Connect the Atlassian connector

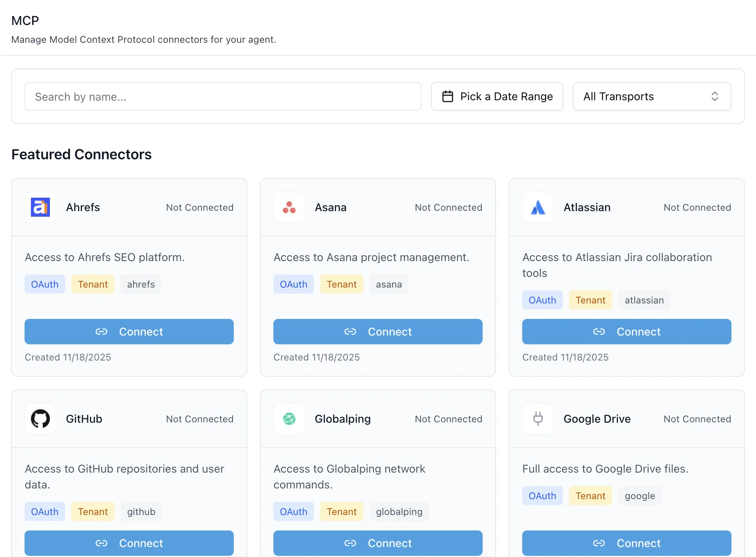(x=627, y=332)
